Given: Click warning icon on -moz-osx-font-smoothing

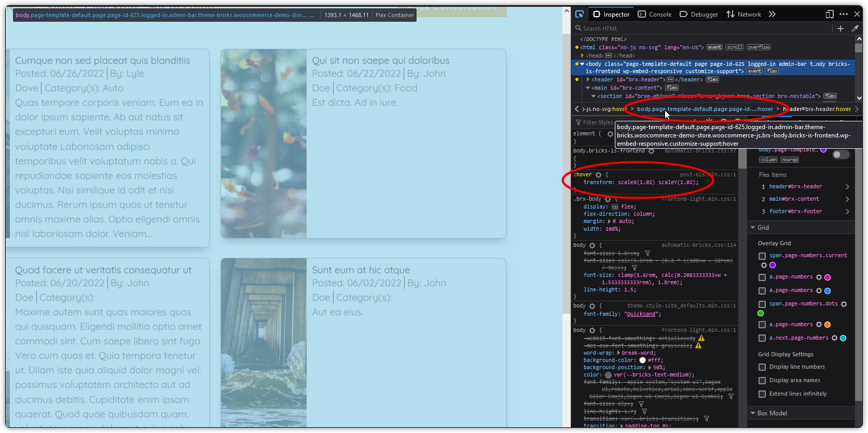Looking at the screenshot, I should [698, 345].
